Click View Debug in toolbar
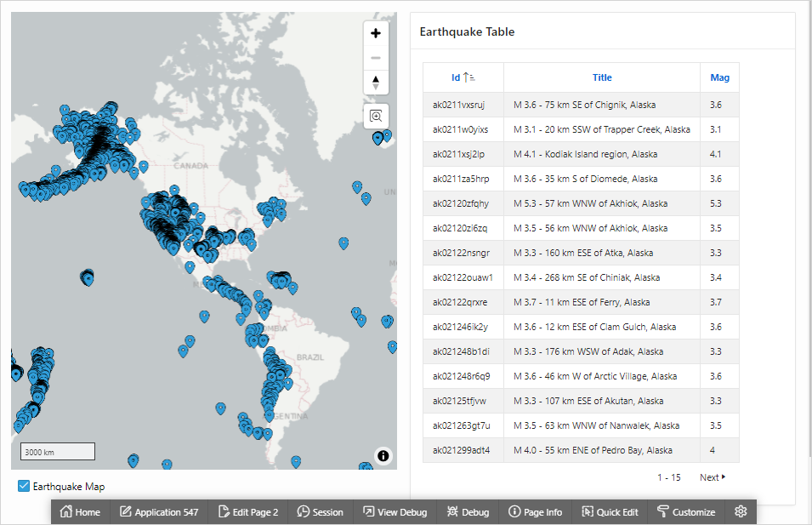812x525 pixels. (395, 511)
